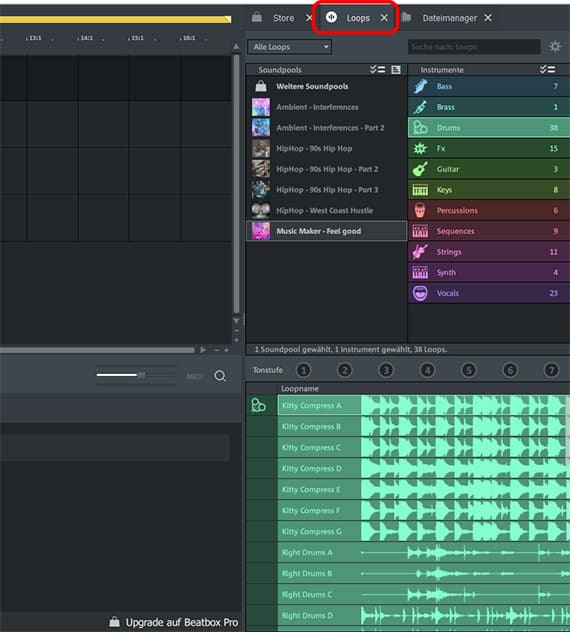Select Tonstufe 6
The image size is (570, 632).
pos(510,370)
